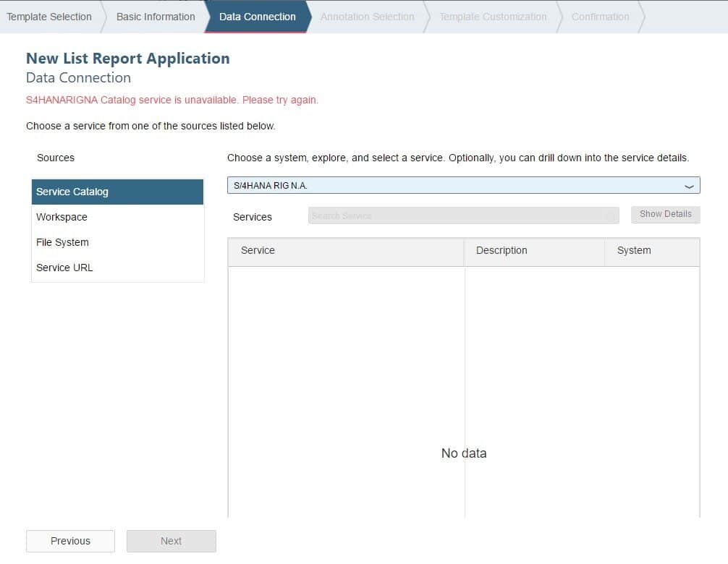Click the Service column header
The image size is (728, 564).
pos(345,250)
